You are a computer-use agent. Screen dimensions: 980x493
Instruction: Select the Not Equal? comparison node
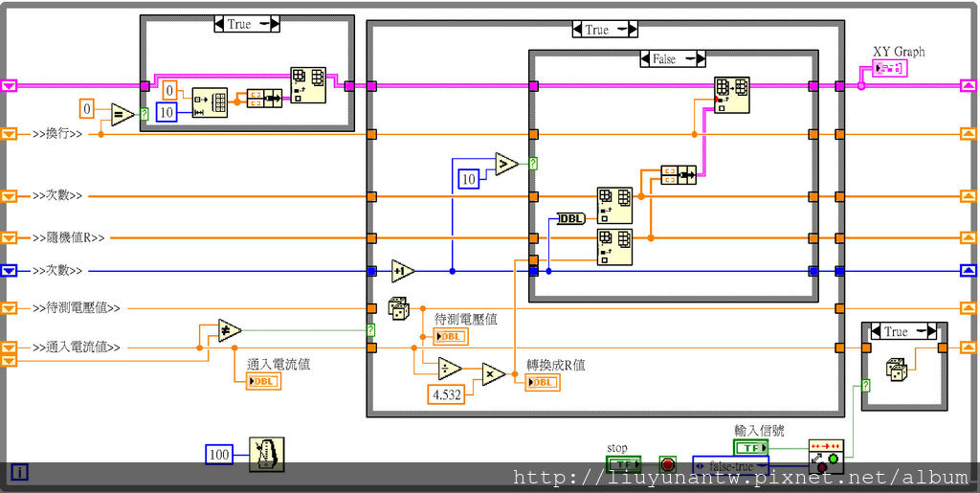tap(230, 330)
